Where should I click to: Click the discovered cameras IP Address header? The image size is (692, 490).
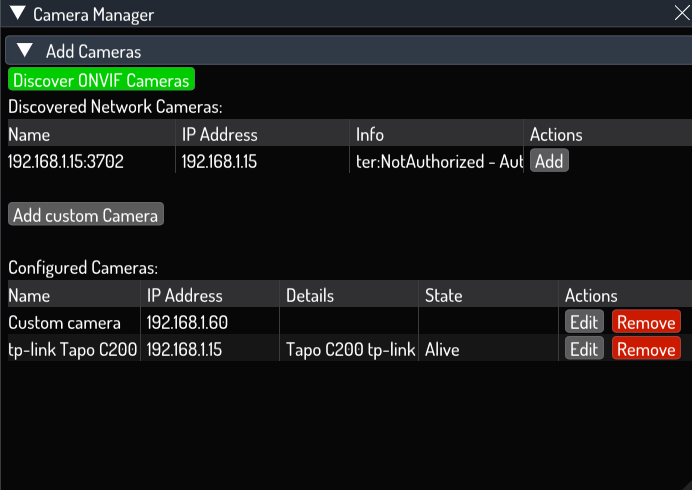(219, 134)
